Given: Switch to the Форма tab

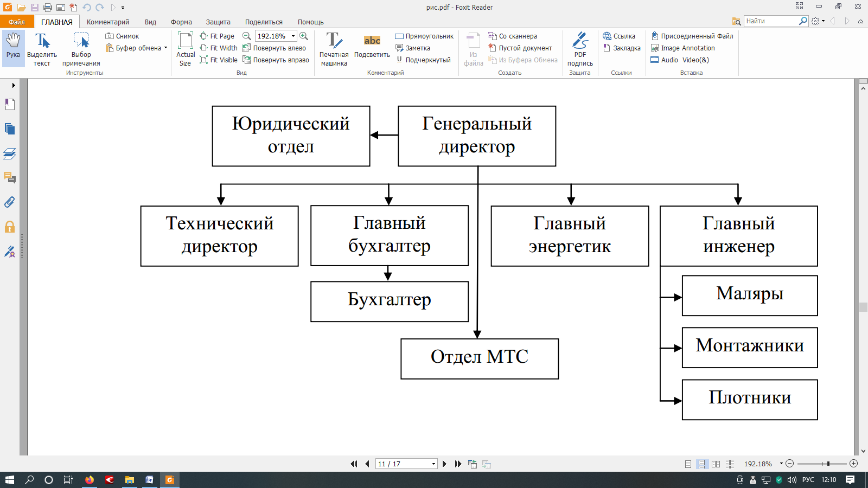Looking at the screenshot, I should [181, 22].
